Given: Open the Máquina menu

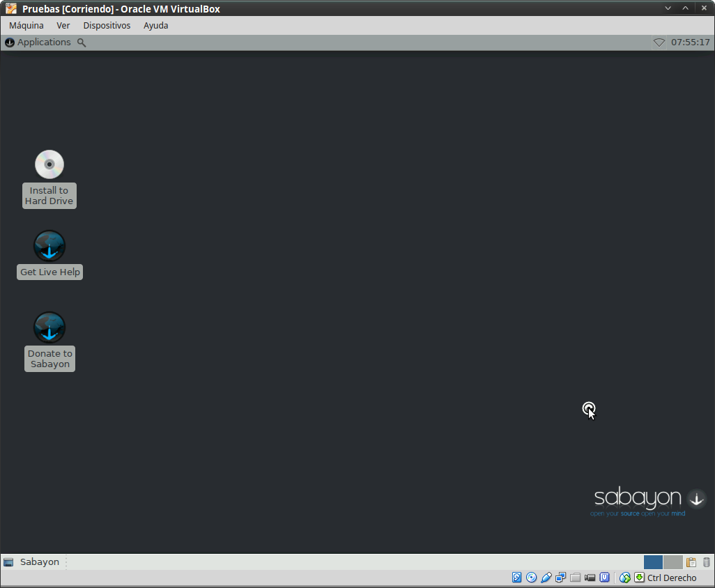Looking at the screenshot, I should pyautogui.click(x=26, y=26).
